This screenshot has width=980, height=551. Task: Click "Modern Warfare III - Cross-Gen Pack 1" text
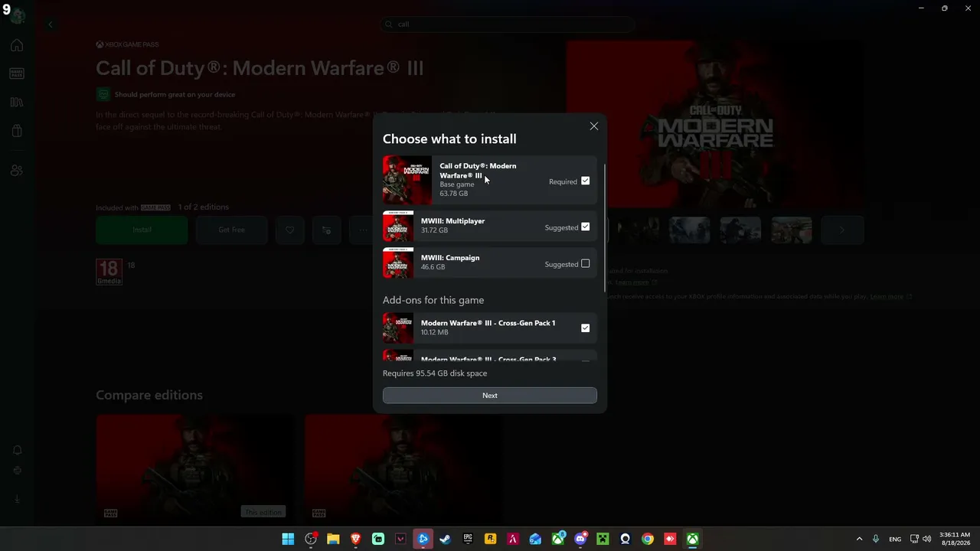click(488, 323)
